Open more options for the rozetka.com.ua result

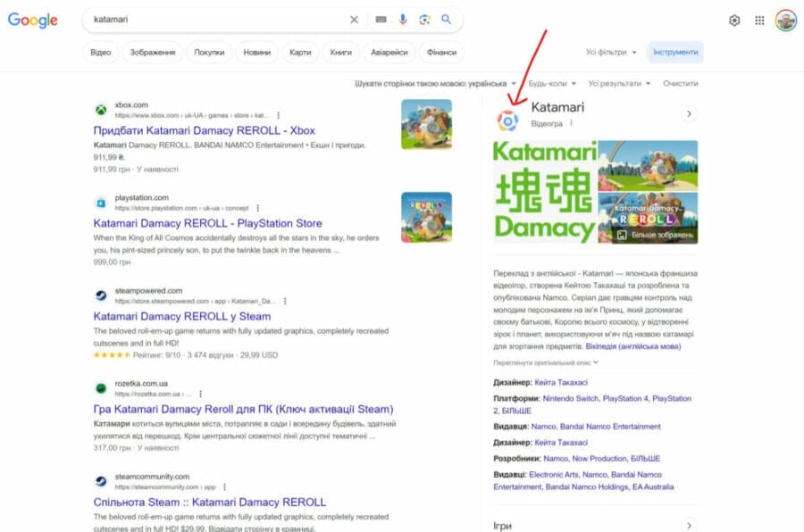[x=201, y=395]
